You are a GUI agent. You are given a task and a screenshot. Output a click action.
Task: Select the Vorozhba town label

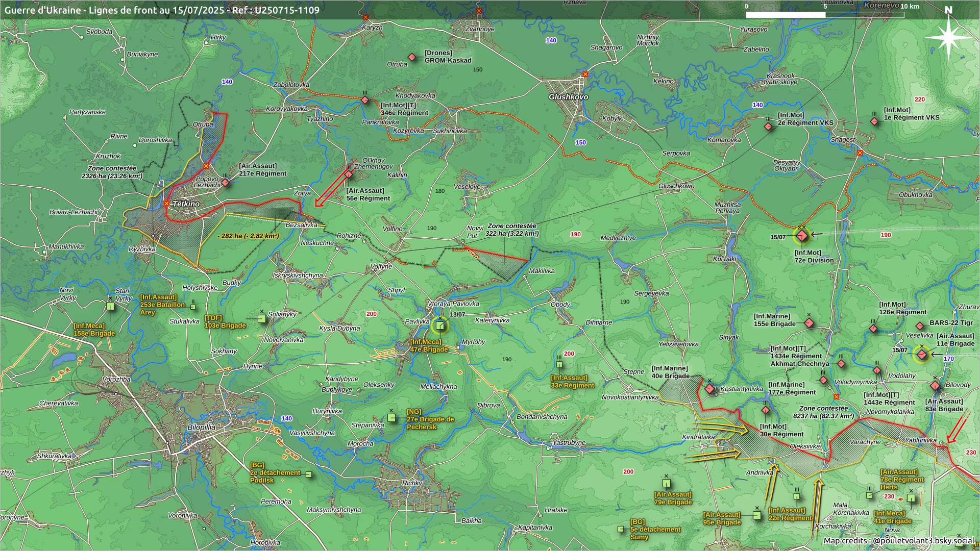[116, 380]
